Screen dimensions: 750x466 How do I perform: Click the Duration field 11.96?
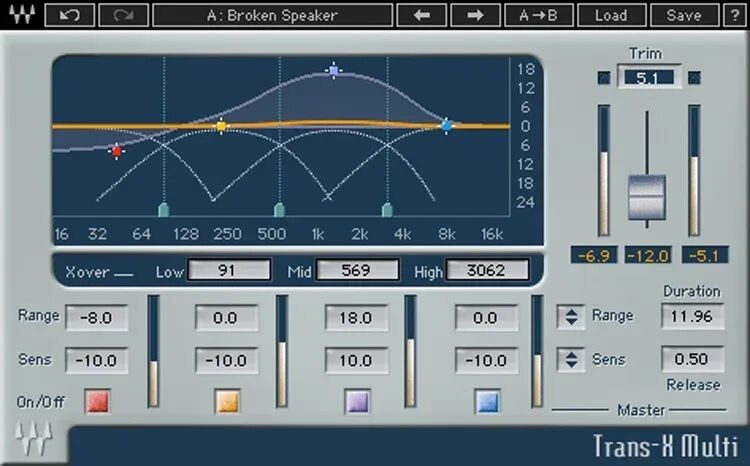click(x=692, y=316)
